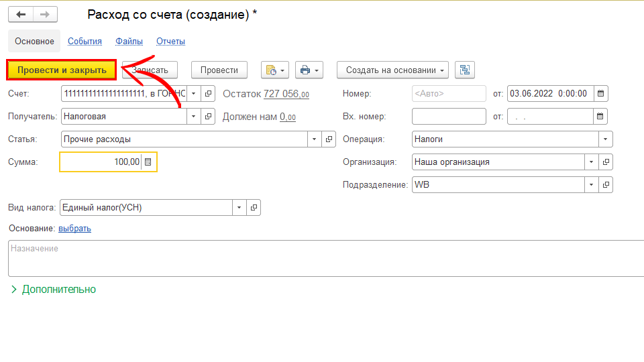
Task: Click the Провести и закрыть button
Action: point(62,70)
